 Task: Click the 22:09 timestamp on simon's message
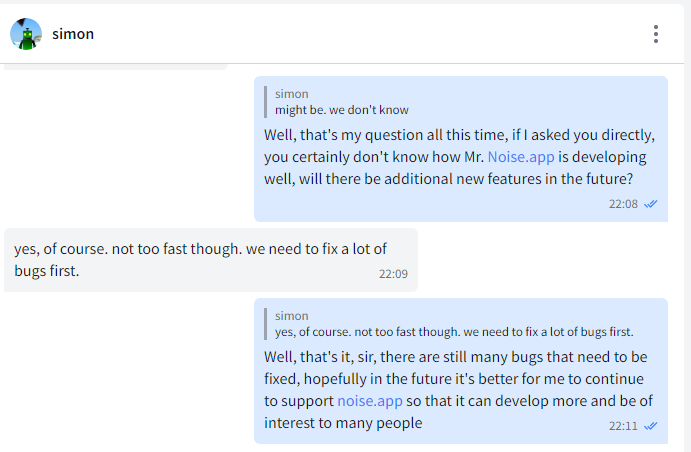click(x=393, y=274)
